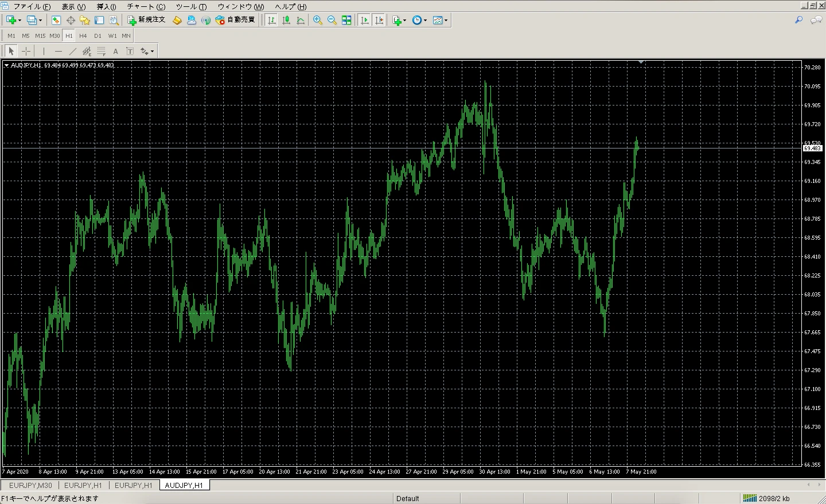The image size is (826, 504).
Task: Click the tile windows icon
Action: [x=346, y=20]
